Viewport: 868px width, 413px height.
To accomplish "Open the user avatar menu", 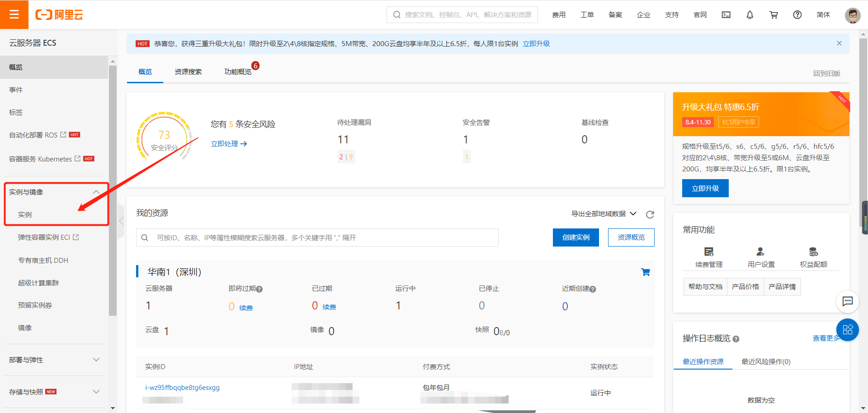I will [x=853, y=15].
